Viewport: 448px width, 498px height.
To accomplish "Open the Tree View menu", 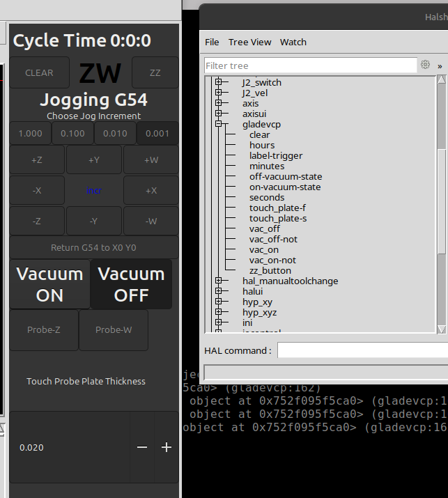I will [x=249, y=42].
